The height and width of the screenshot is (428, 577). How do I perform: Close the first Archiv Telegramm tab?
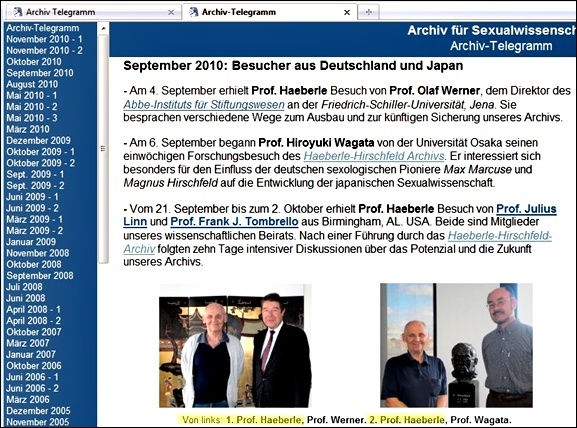coord(171,13)
